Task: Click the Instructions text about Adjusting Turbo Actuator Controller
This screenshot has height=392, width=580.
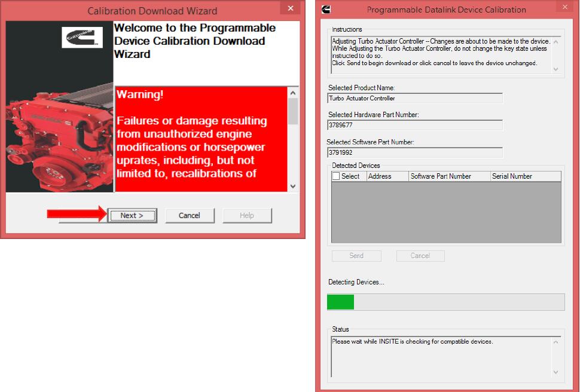Action: click(441, 52)
